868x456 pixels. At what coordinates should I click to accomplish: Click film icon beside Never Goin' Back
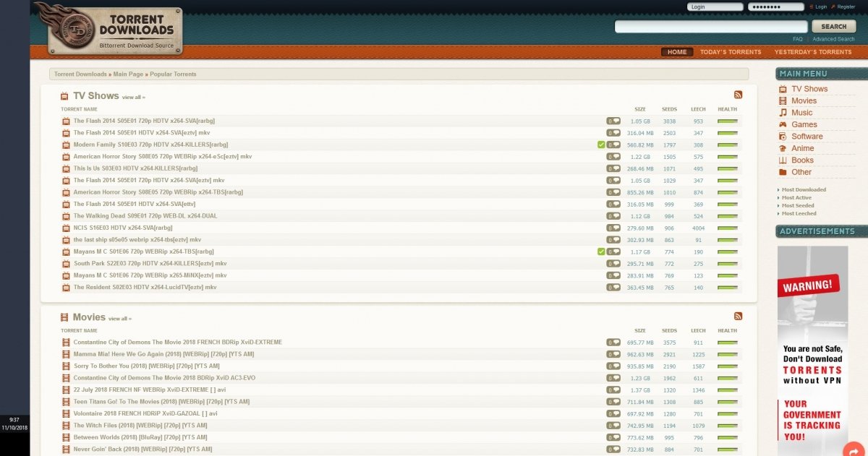66,449
